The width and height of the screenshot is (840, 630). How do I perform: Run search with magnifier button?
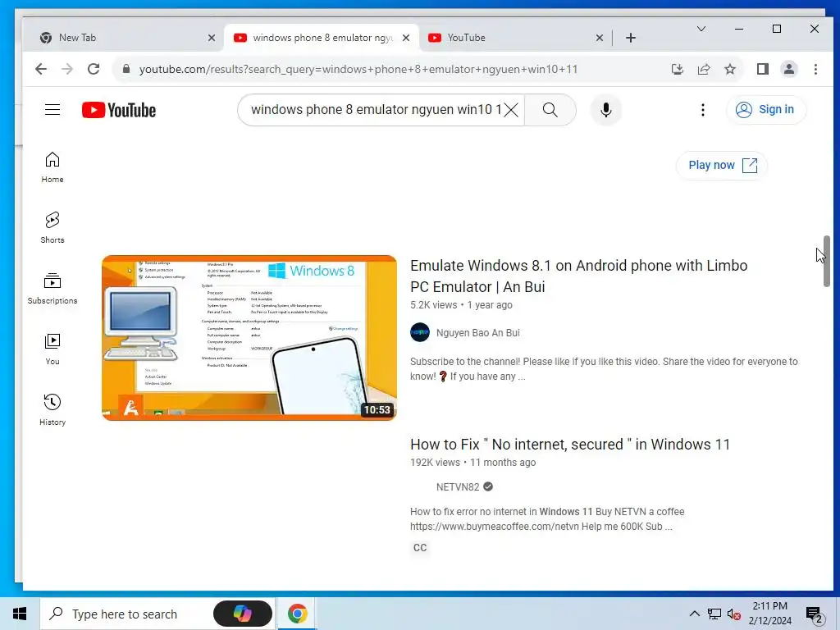pyautogui.click(x=550, y=110)
